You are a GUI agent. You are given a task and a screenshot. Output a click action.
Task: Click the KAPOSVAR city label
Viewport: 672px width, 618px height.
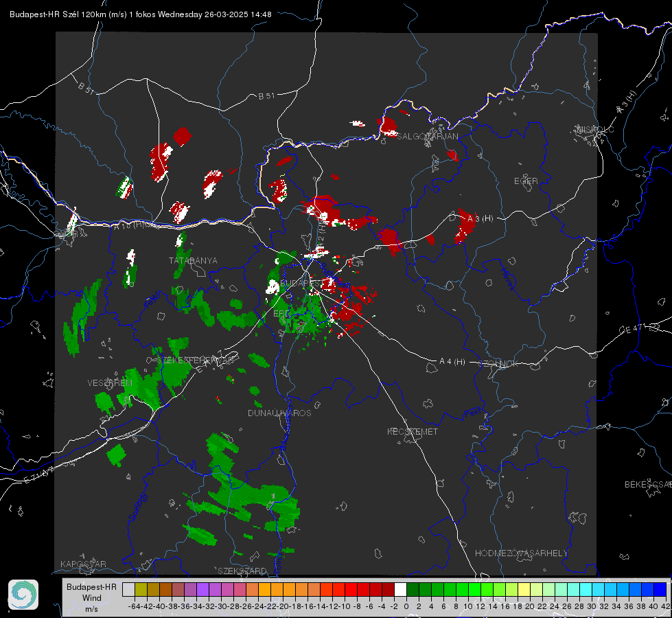coord(83,564)
